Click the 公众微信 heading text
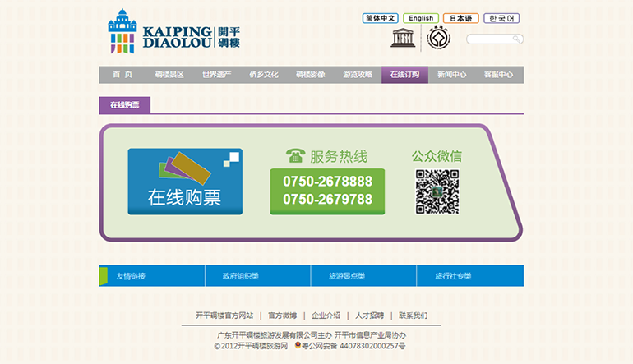 pos(437,156)
